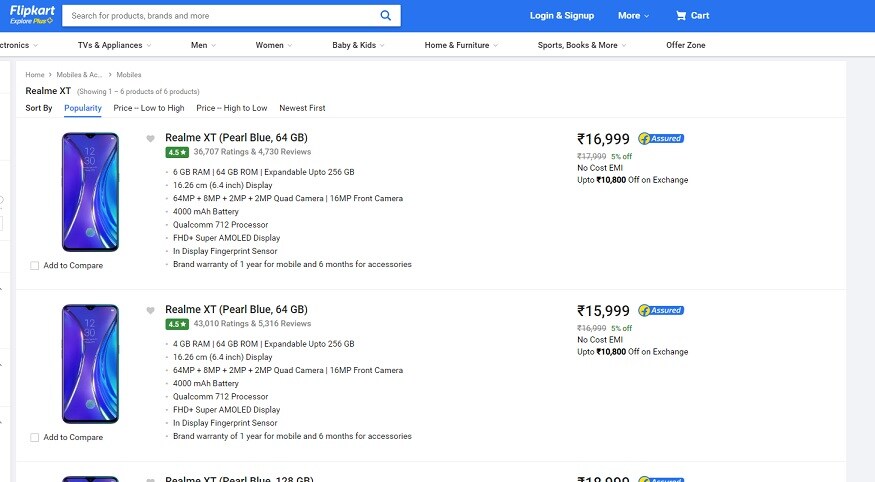Click the search magnifier icon
The height and width of the screenshot is (482, 875).
point(386,16)
